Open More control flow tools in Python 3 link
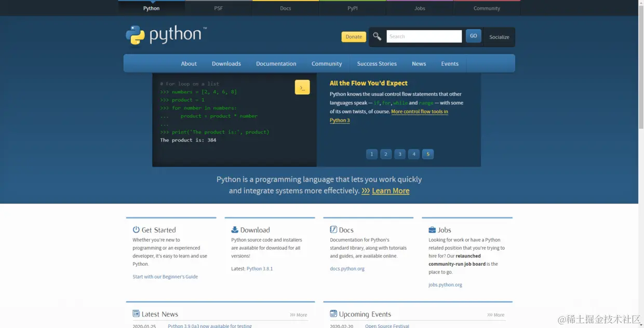Screen dimensions: 644x328 pos(389,116)
